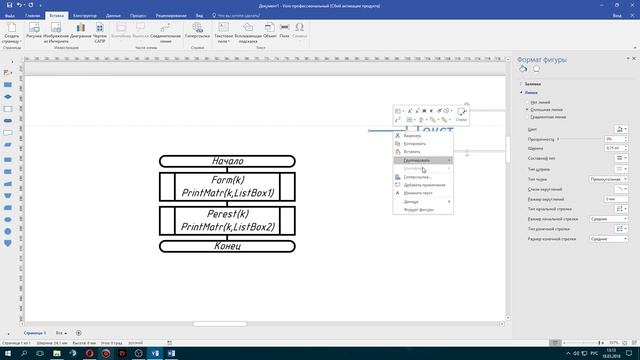Viewport: 640px width, 360px height.
Task: Open Fill and Line icon in Формат фигуры pane
Action: [x=523, y=69]
